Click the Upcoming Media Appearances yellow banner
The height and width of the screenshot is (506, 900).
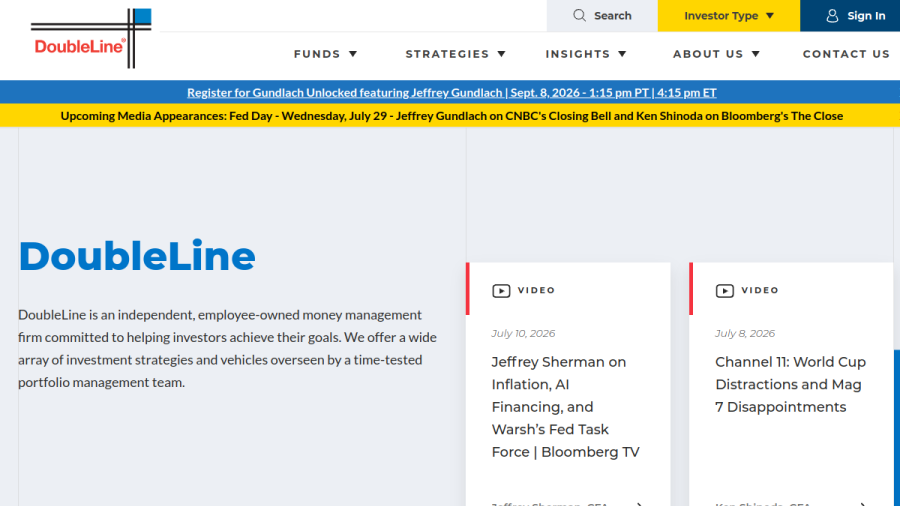pos(452,116)
